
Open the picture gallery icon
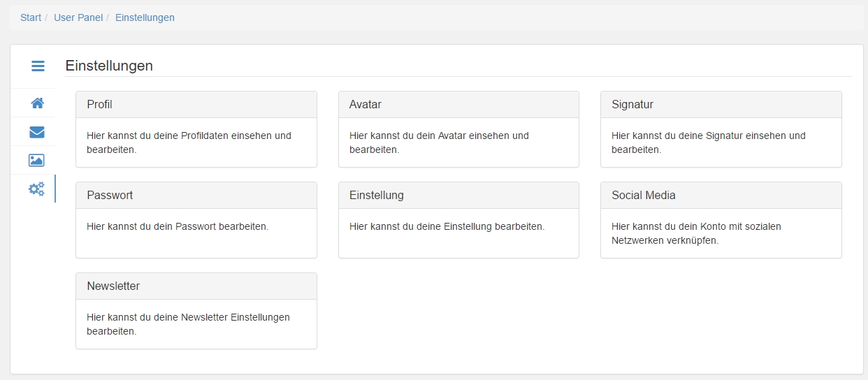pos(36,160)
